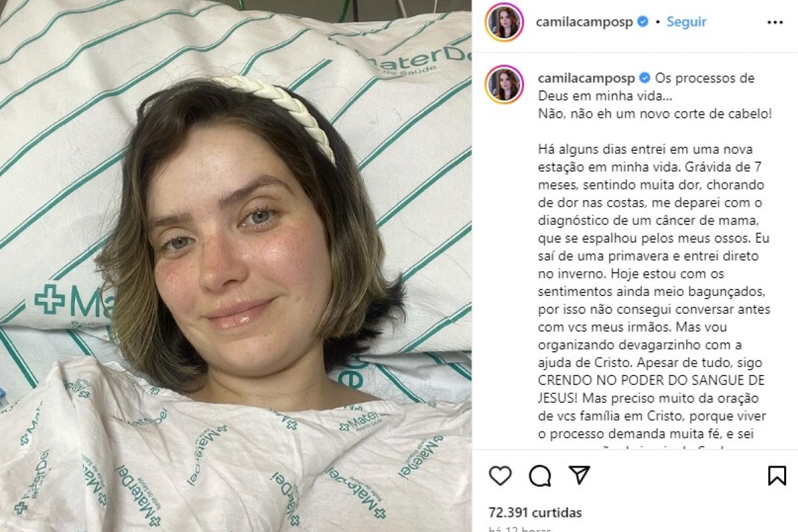This screenshot has height=532, width=798.
Task: Open the caption profile avatar beside the text
Action: pyautogui.click(x=503, y=84)
